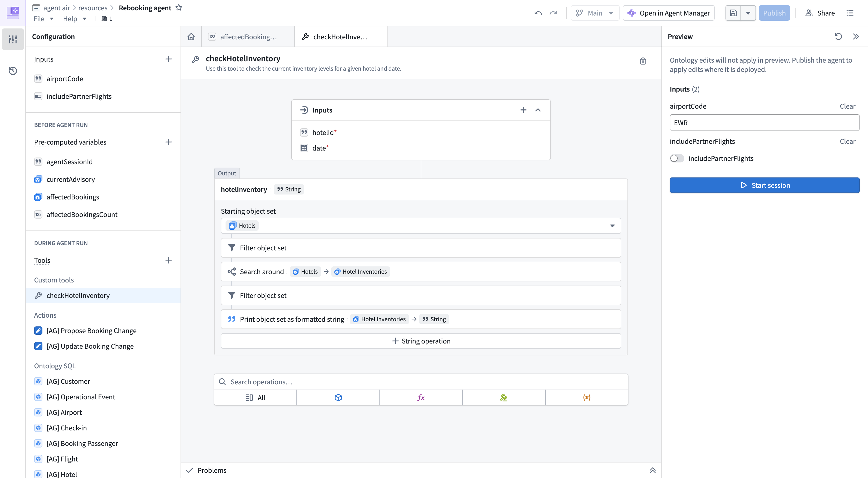Star the Rebooking agent as favorite
Screen dimensions: 868x478
coord(179,8)
